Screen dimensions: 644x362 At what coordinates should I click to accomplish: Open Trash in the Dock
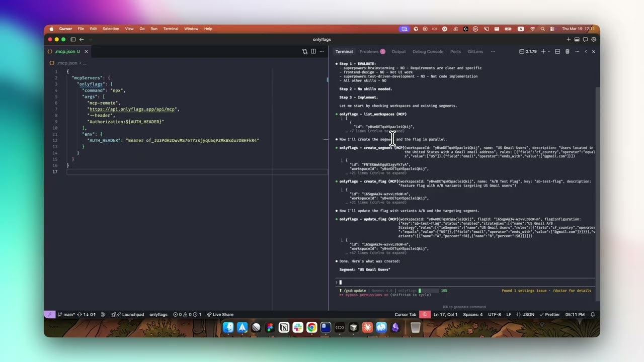[x=415, y=327]
